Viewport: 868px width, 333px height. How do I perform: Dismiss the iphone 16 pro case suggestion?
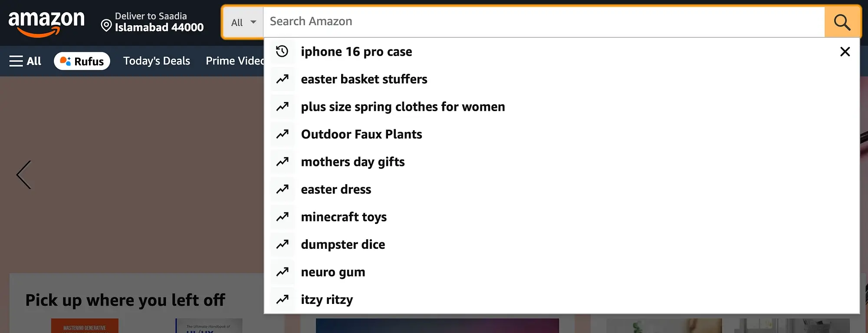(845, 52)
